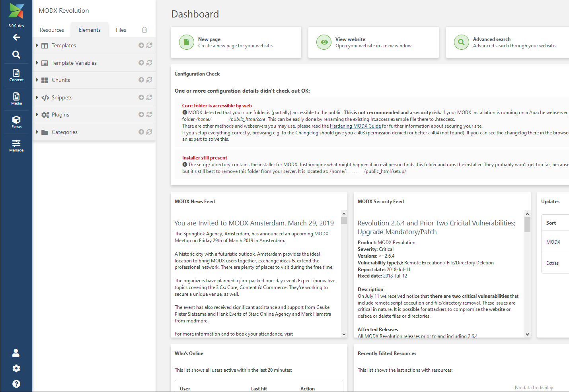
Task: Refresh the Plugins node
Action: [x=149, y=114]
